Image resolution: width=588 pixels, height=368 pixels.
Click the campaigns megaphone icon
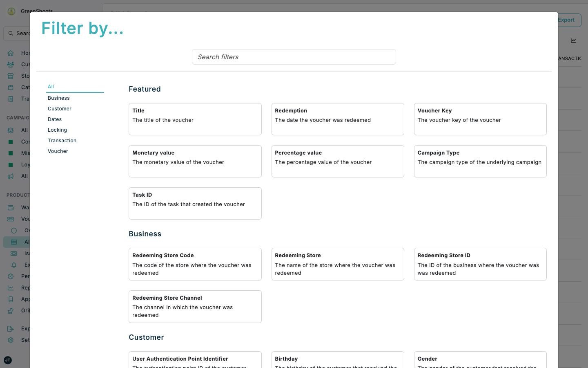tap(11, 176)
